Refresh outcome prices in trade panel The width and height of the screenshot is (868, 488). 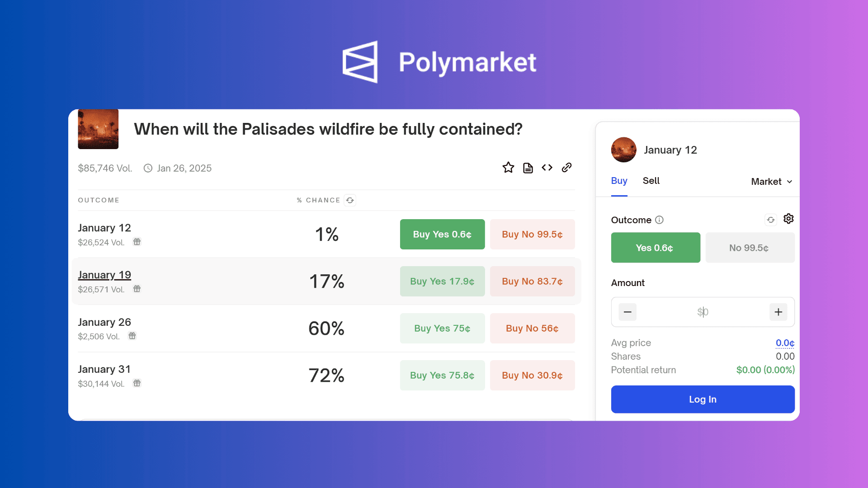[x=771, y=219]
